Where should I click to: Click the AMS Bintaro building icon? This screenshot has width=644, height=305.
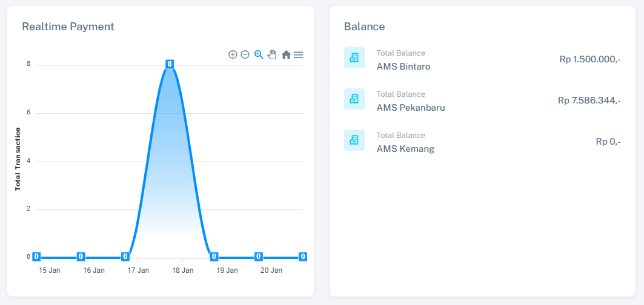[x=354, y=58]
